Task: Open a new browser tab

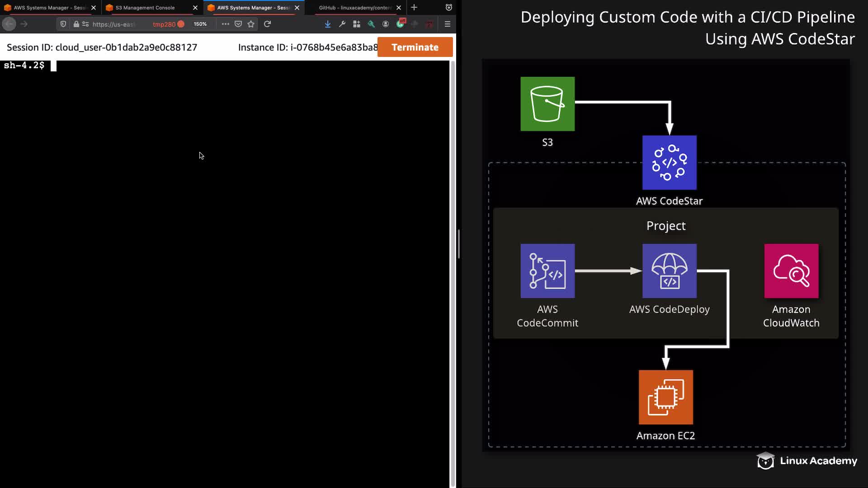Action: coord(414,7)
